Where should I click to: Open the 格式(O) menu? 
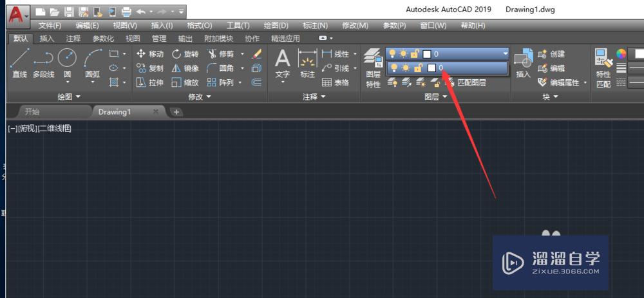tap(200, 26)
